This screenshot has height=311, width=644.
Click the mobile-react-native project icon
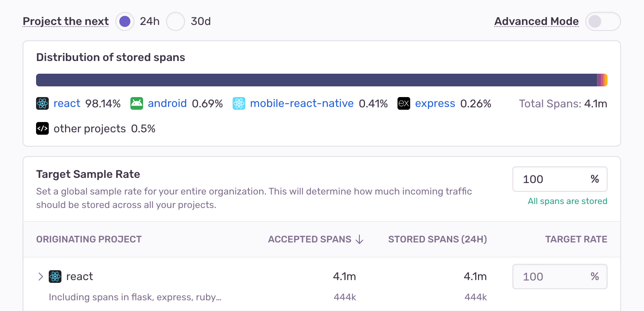239,103
